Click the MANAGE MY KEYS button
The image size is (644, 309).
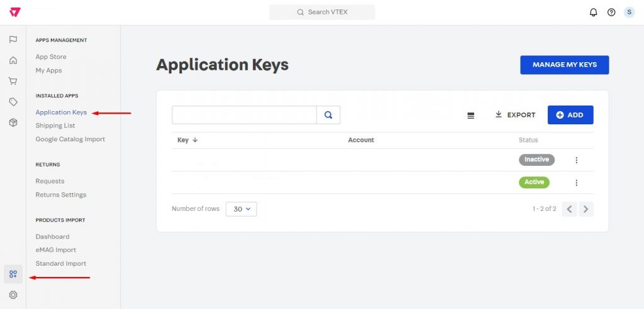pos(564,65)
